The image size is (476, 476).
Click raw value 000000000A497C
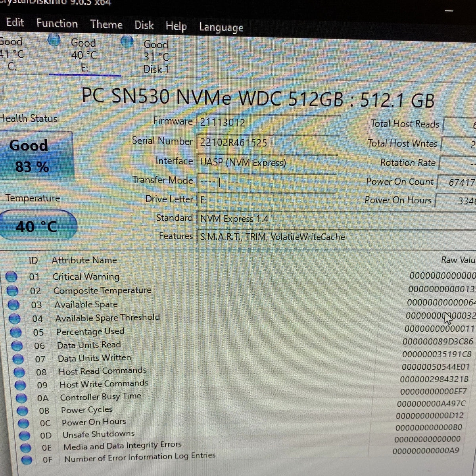pos(431,403)
